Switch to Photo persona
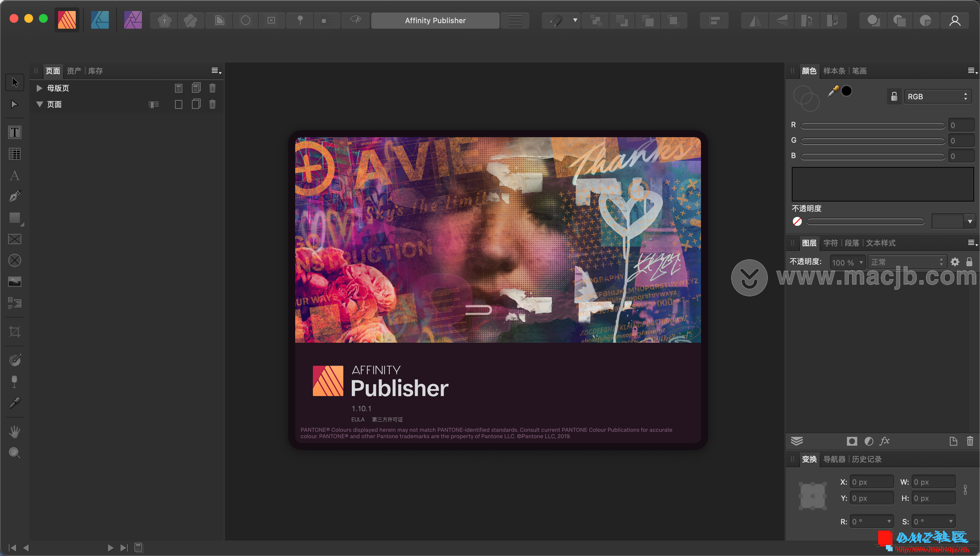The height and width of the screenshot is (556, 980). [133, 20]
